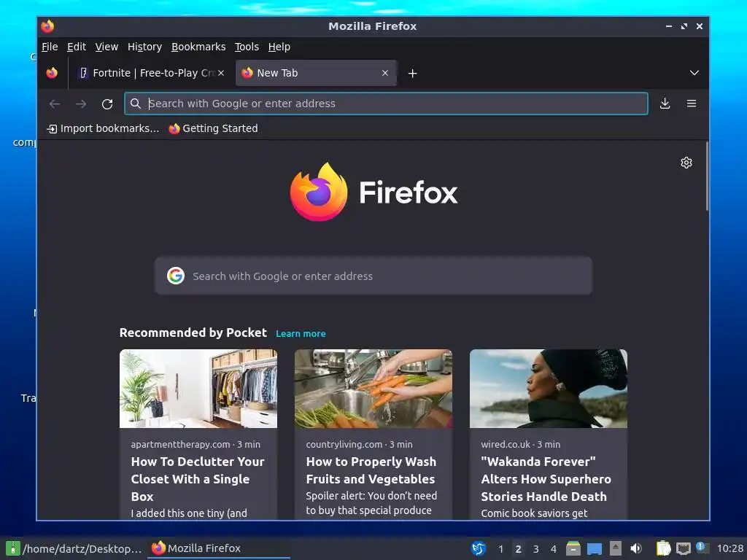
Task: Click the back navigation arrow
Action: click(x=55, y=104)
